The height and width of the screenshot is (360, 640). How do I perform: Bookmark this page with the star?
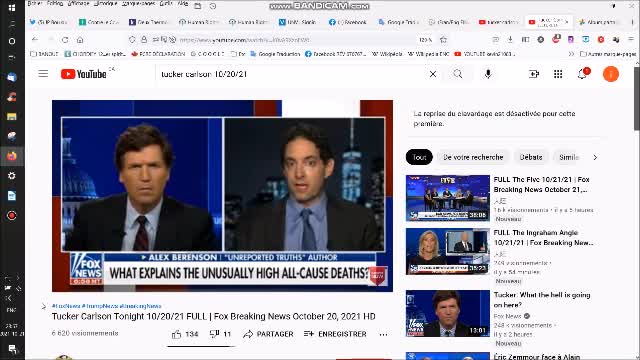(x=443, y=40)
